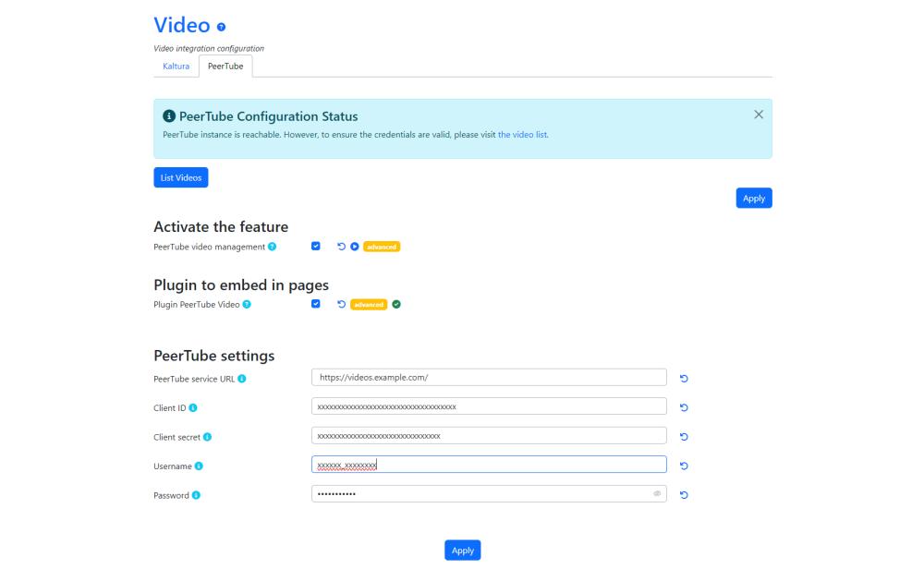
Task: Click the play icon beside video management
Action: (355, 247)
